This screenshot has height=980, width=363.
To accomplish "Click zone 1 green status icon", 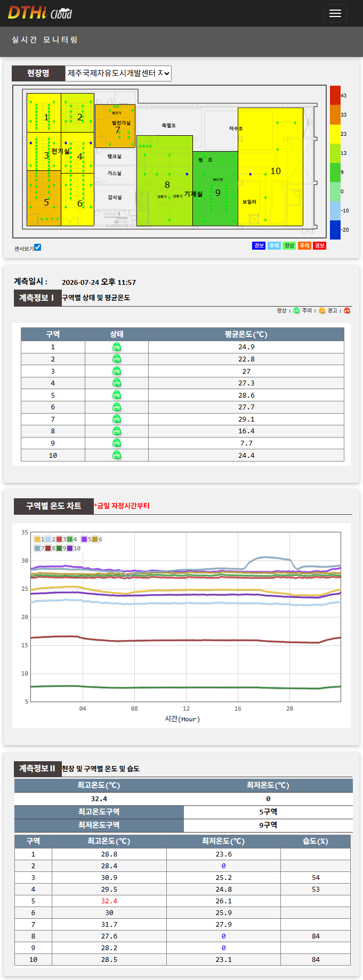I will [x=117, y=347].
